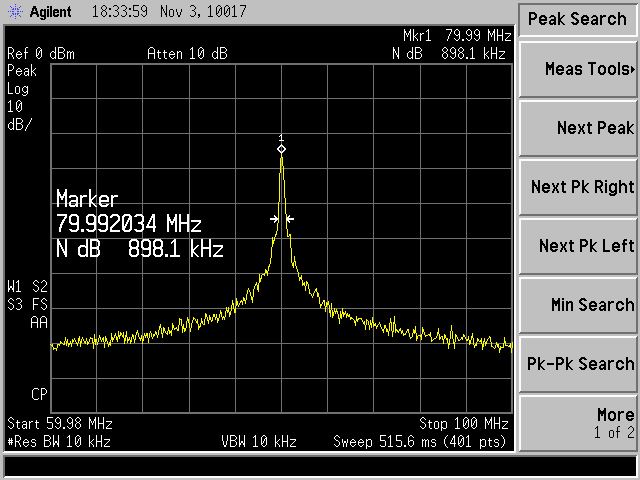This screenshot has width=640, height=480.
Task: Click the Peak Search menu title
Action: tap(577, 19)
